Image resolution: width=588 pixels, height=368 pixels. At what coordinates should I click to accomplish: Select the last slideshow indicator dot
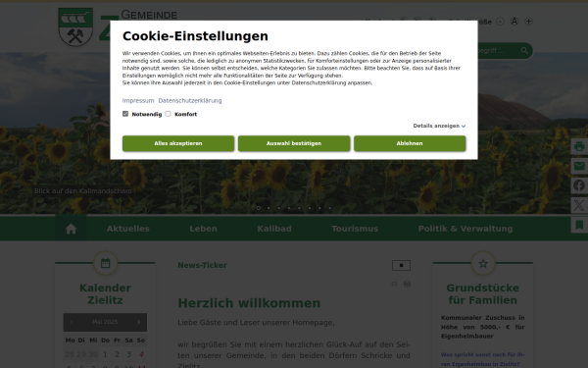tap(330, 208)
